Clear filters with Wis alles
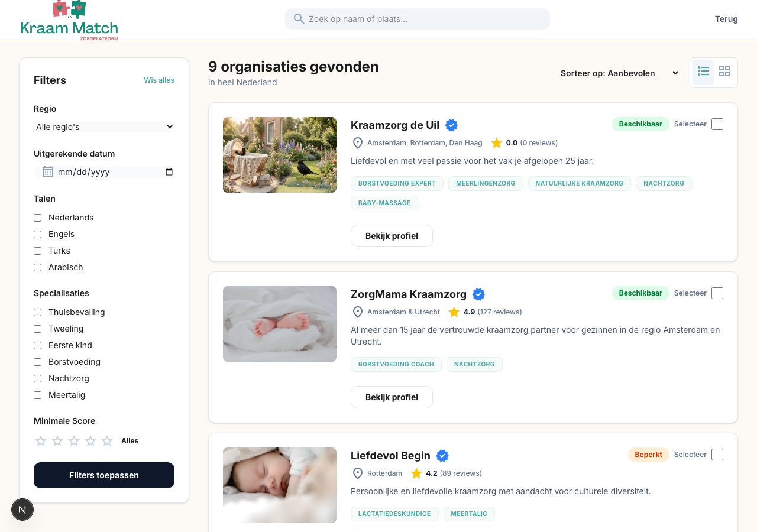This screenshot has width=757, height=532. pyautogui.click(x=159, y=80)
